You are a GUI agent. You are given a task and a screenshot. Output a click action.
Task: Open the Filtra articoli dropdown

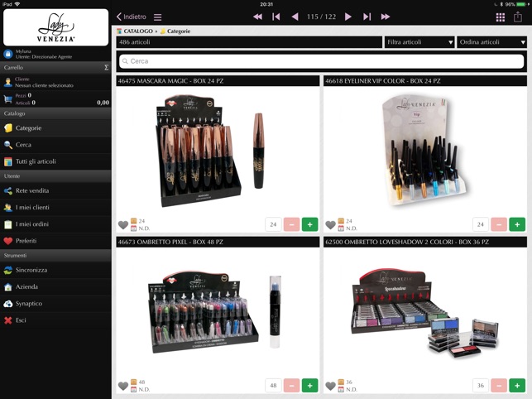click(x=419, y=42)
